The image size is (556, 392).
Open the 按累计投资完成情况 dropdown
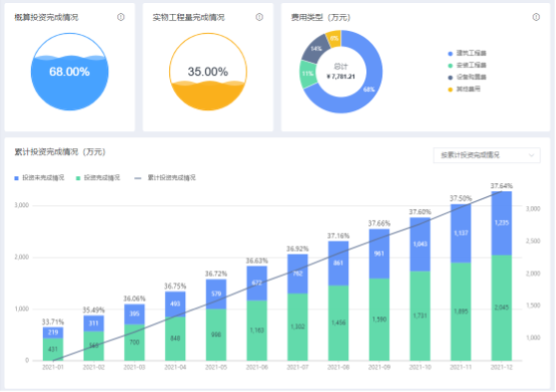pos(487,155)
